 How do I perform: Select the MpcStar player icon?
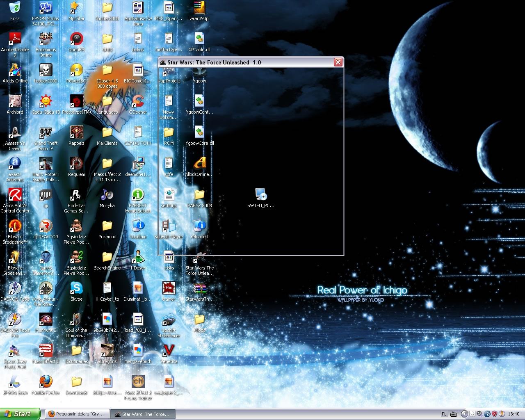pos(76,11)
